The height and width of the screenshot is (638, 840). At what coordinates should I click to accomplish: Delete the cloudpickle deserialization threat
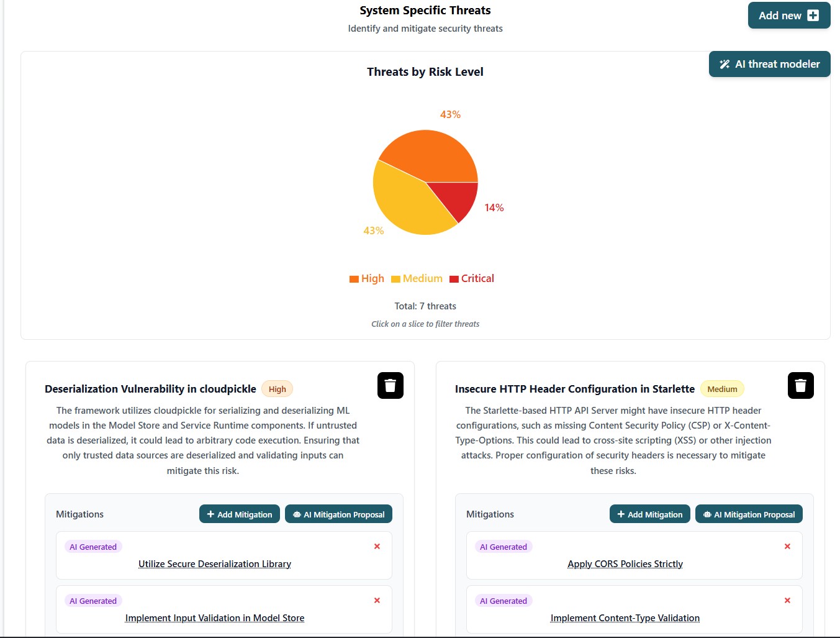pos(390,385)
